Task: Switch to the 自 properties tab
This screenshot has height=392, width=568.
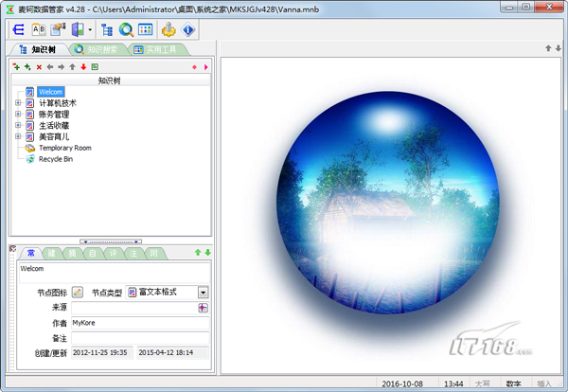Action: point(93,253)
